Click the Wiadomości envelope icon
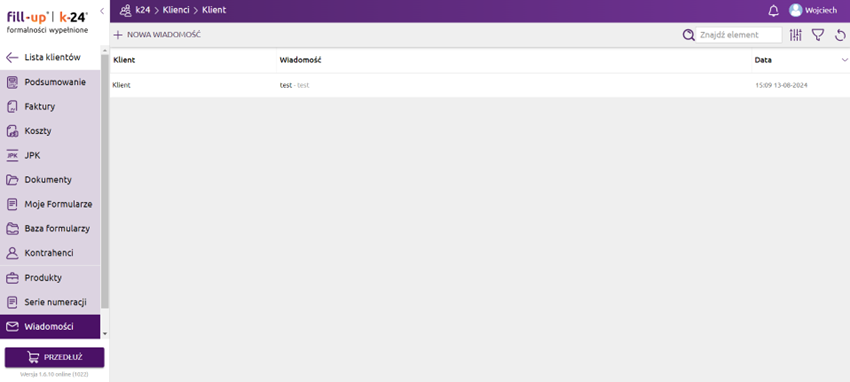850x382 pixels. pyautogui.click(x=12, y=327)
